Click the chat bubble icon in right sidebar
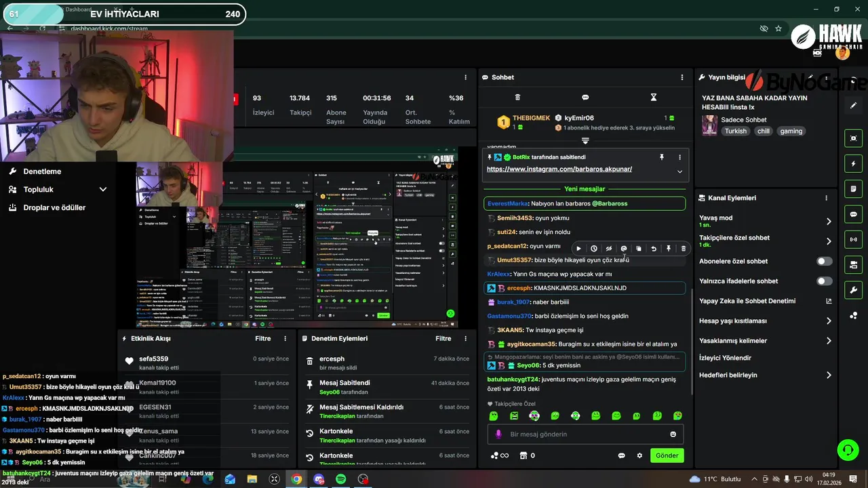 pyautogui.click(x=854, y=214)
